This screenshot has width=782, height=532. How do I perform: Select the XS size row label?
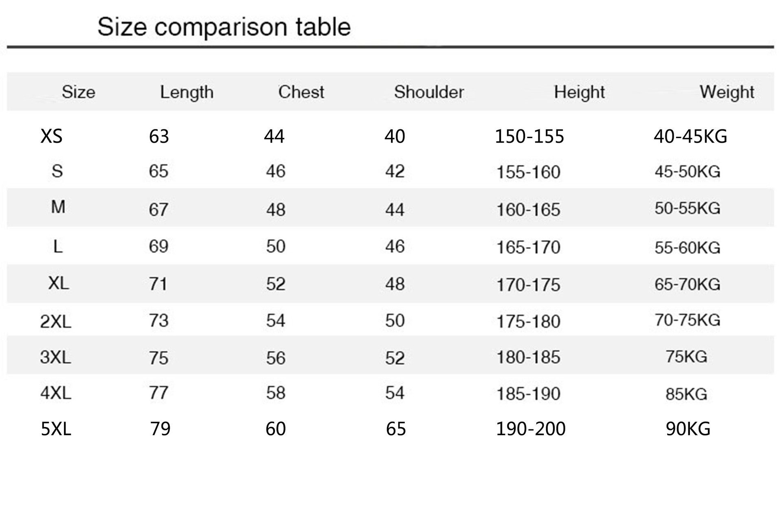(51, 136)
